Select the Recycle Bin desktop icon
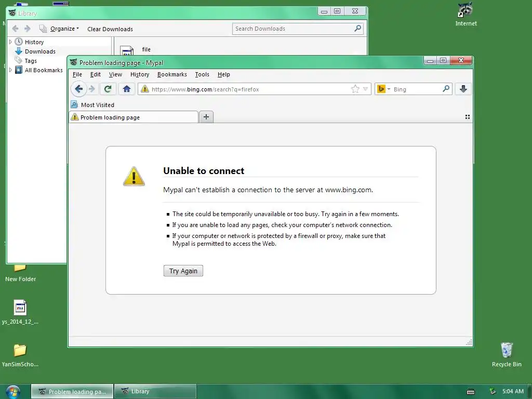The width and height of the screenshot is (532, 399). (x=506, y=354)
